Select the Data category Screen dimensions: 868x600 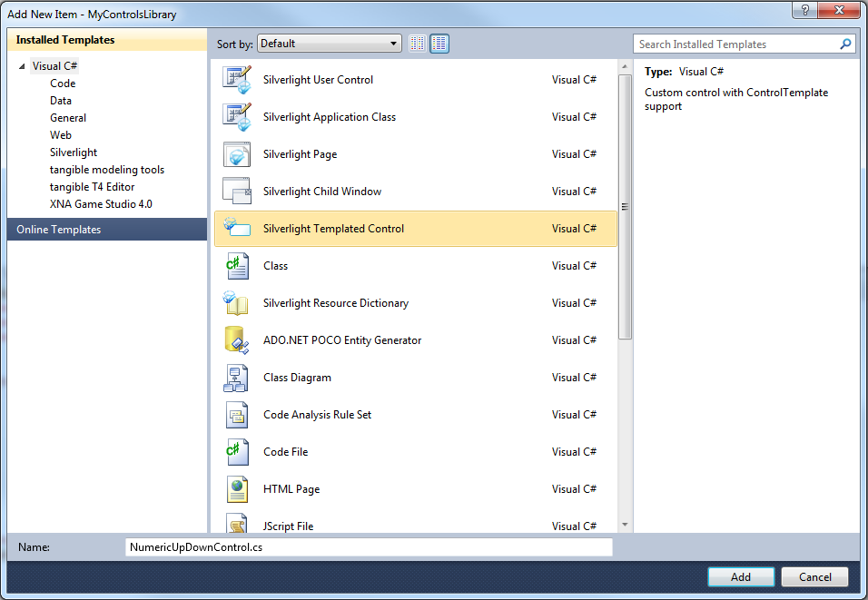pos(60,100)
